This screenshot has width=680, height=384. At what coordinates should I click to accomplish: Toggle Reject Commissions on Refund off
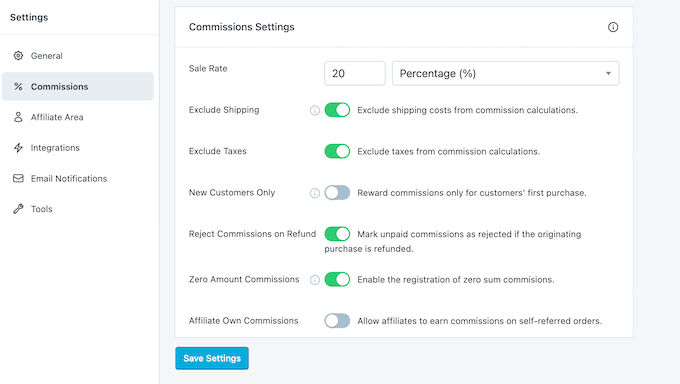(337, 233)
